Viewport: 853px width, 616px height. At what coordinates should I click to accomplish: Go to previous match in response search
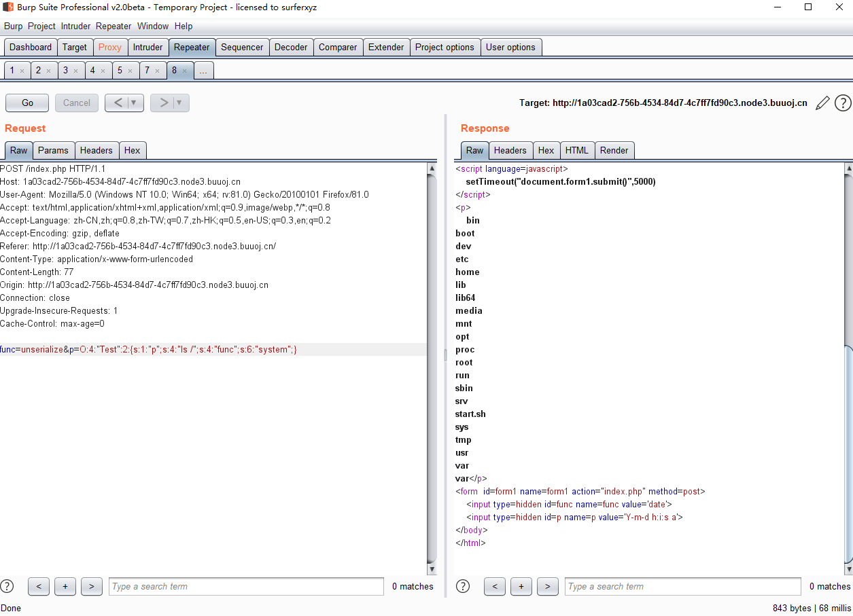(495, 586)
